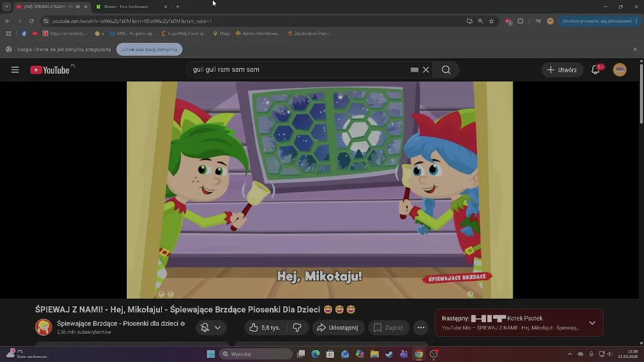Image resolution: width=644 pixels, height=362 pixels.
Task: Open Microsoft Store from the taskbar
Action: click(330, 354)
